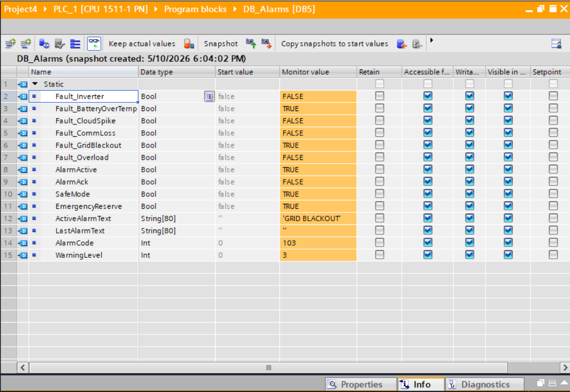Image resolution: width=570 pixels, height=392 pixels.
Task: Open the data type list button for Fault_Inverter
Action: click(209, 96)
